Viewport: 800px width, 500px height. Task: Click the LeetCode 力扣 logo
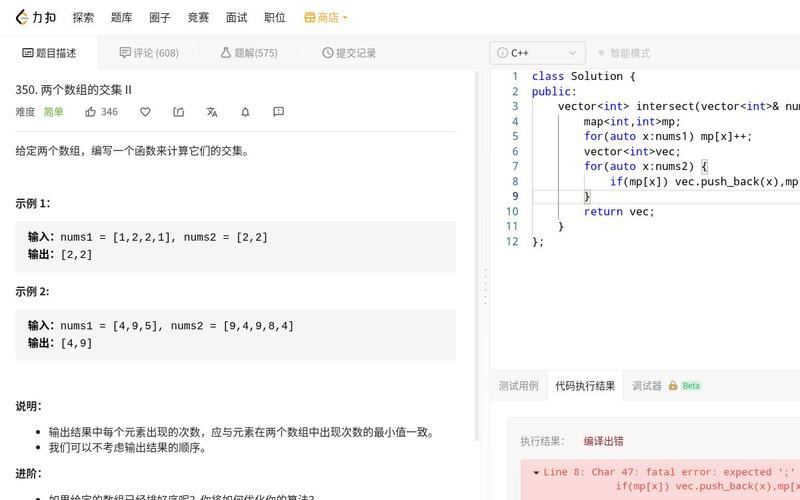pyautogui.click(x=36, y=17)
